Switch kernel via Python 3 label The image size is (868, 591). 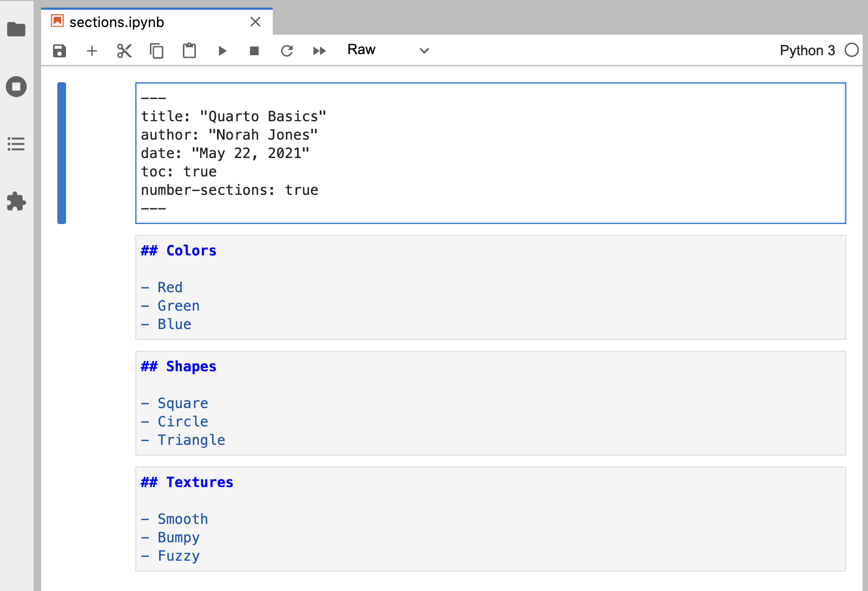[x=807, y=50]
